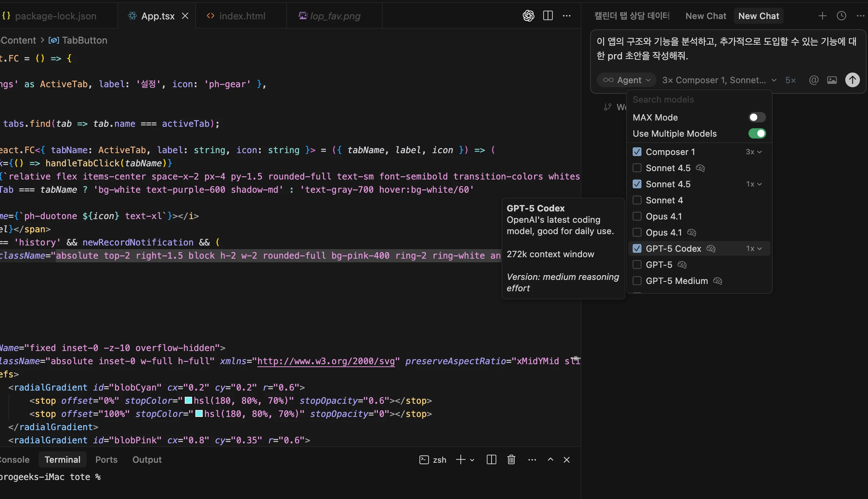
Task: Click the split editor icon
Action: click(548, 16)
